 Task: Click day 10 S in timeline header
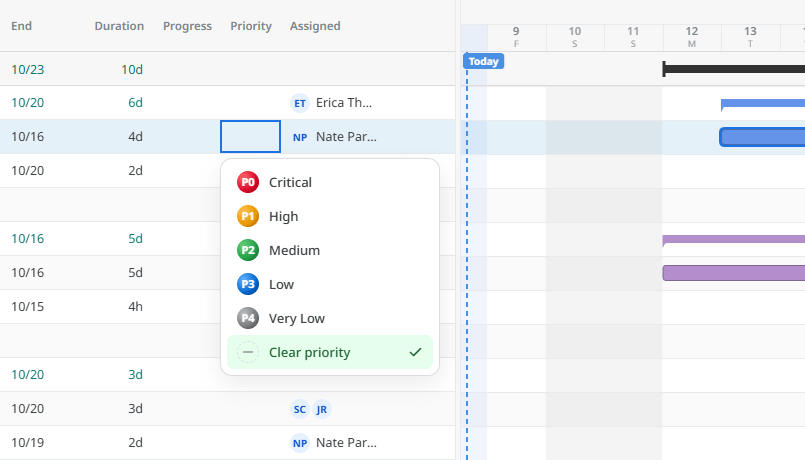coord(575,37)
